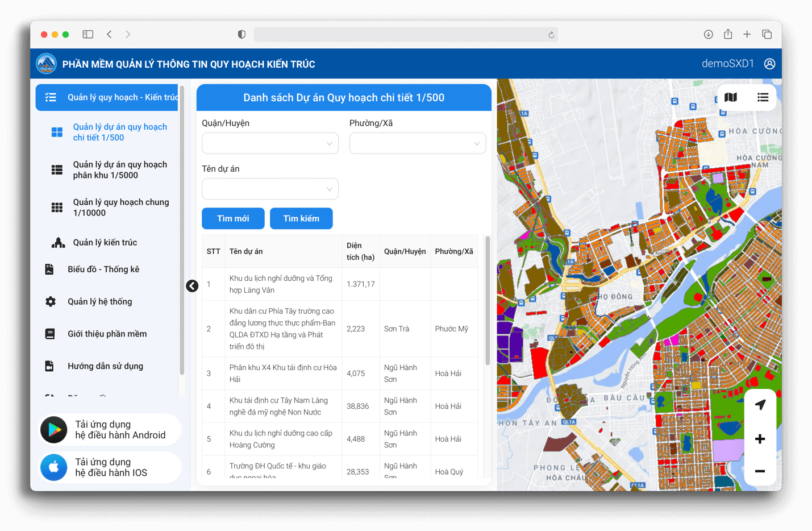Open Hướng dẫn sử dụng menu item
The width and height of the screenshot is (812, 531).
tap(107, 367)
